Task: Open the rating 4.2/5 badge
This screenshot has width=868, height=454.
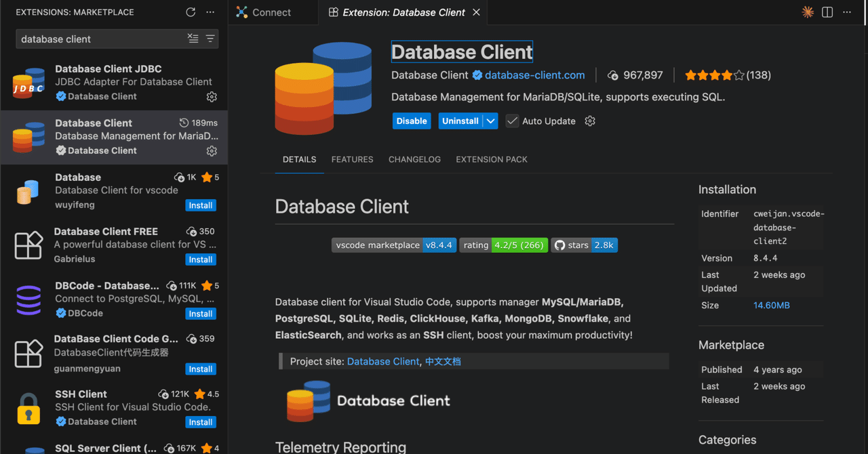Action: pos(503,245)
